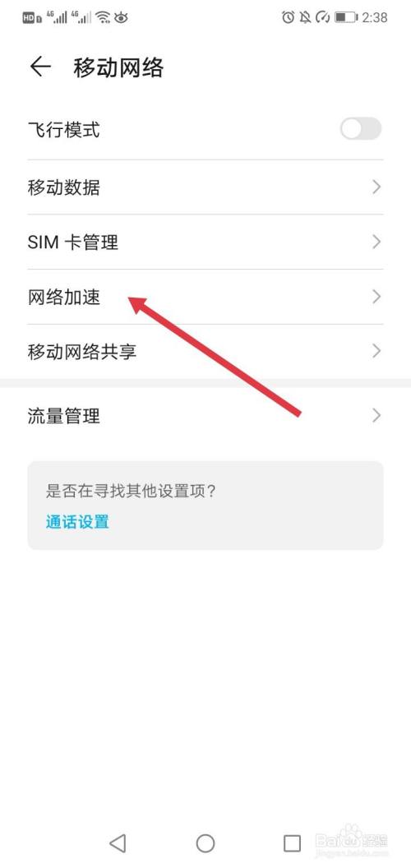411x868 pixels.
Task: Expand the 移动数据 chevron
Action: pyautogui.click(x=376, y=187)
